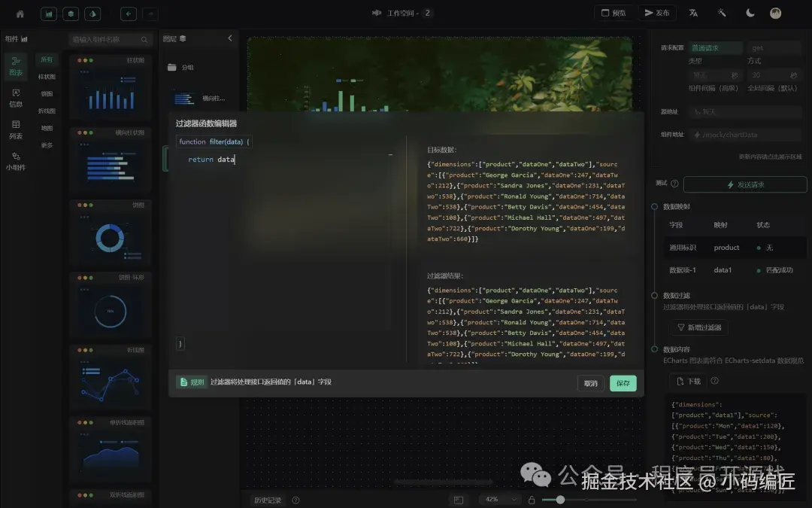Toggle the details panel toolbar icon

click(x=92, y=14)
